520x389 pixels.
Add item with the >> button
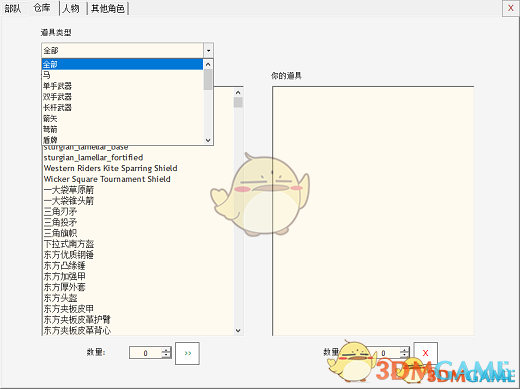[x=187, y=353]
